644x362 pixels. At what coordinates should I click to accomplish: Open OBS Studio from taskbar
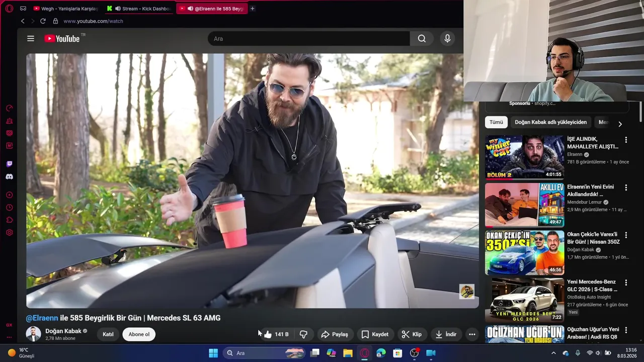pos(414,353)
